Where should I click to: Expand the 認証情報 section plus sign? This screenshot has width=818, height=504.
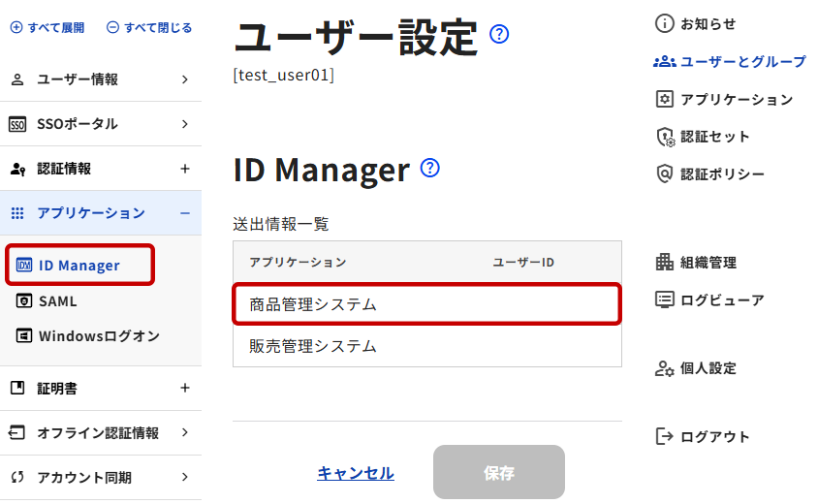185,169
